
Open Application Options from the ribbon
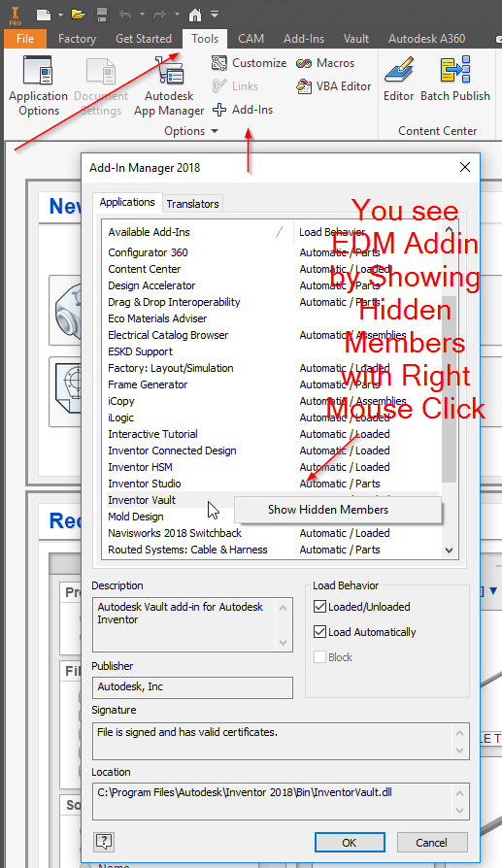point(38,85)
